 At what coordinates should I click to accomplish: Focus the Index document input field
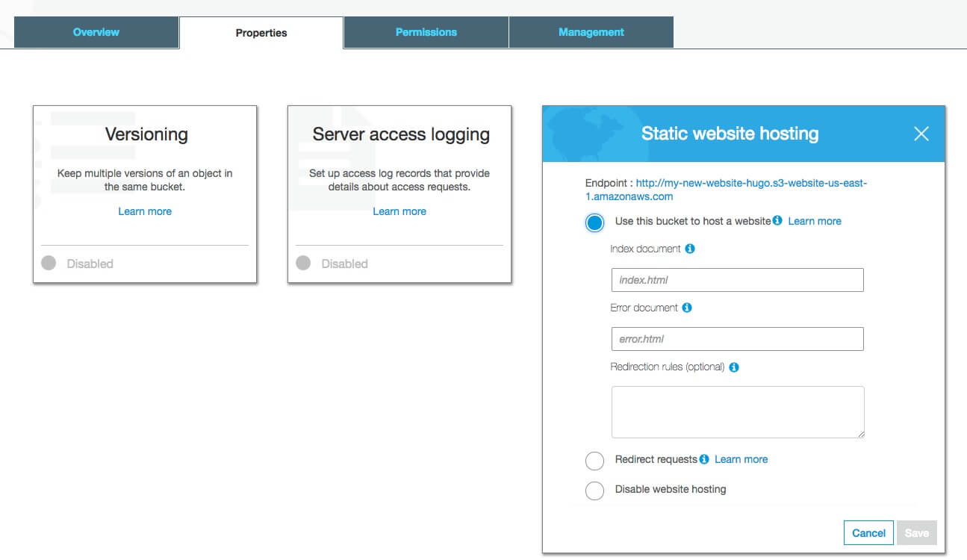click(x=738, y=280)
